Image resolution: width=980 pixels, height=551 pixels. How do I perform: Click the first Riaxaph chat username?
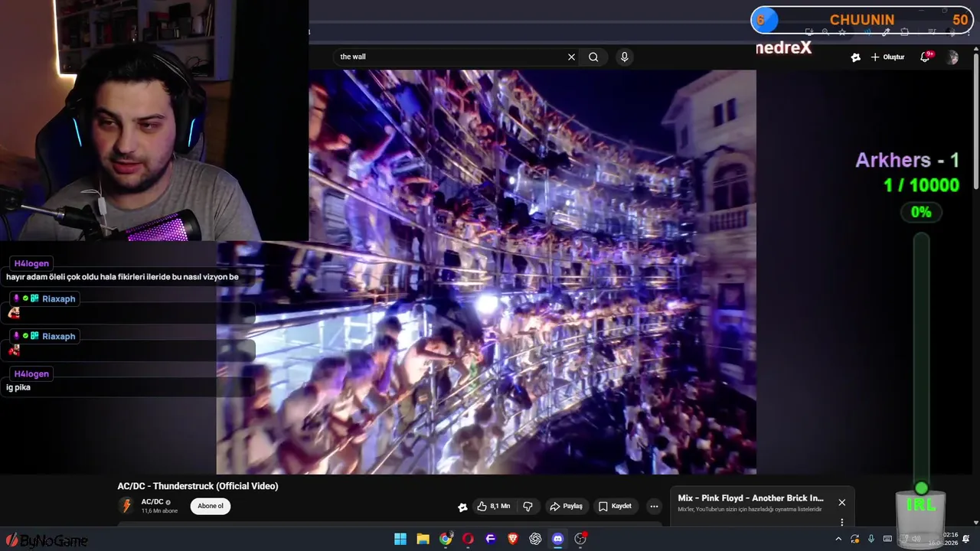(59, 298)
